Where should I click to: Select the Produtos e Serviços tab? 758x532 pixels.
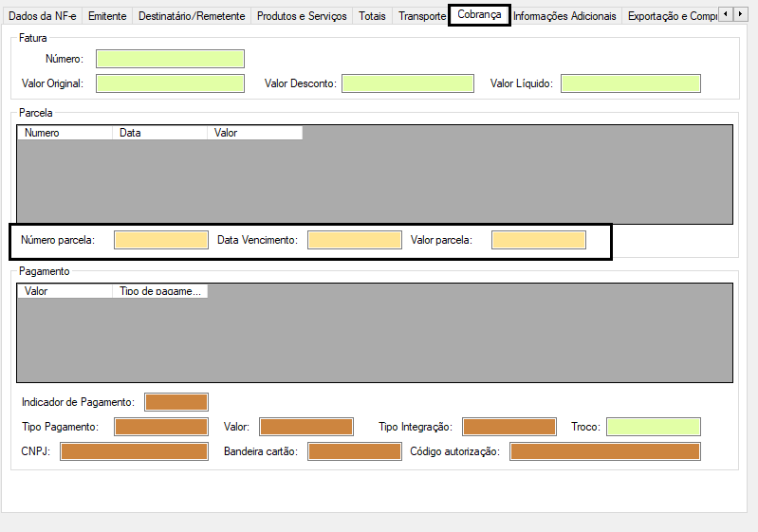302,16
